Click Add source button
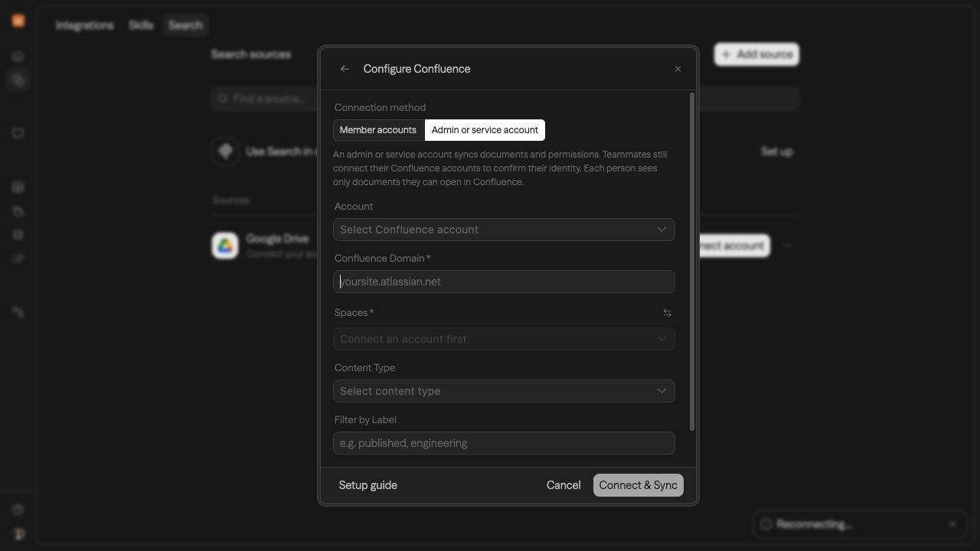 pyautogui.click(x=756, y=54)
